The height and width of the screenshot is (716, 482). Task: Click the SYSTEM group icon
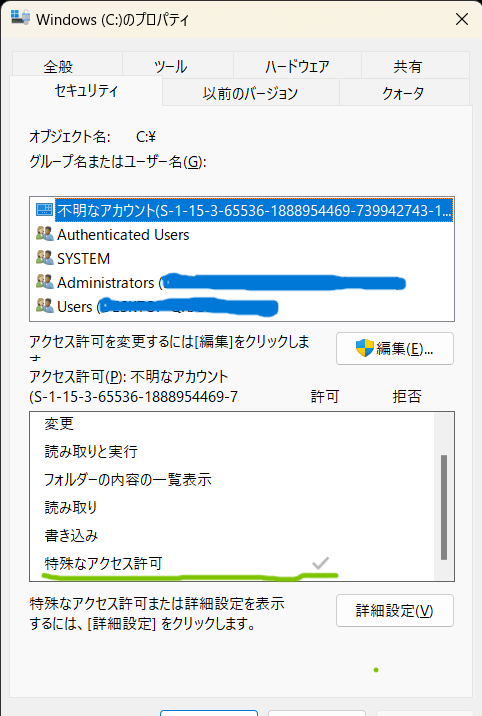tap(44, 258)
